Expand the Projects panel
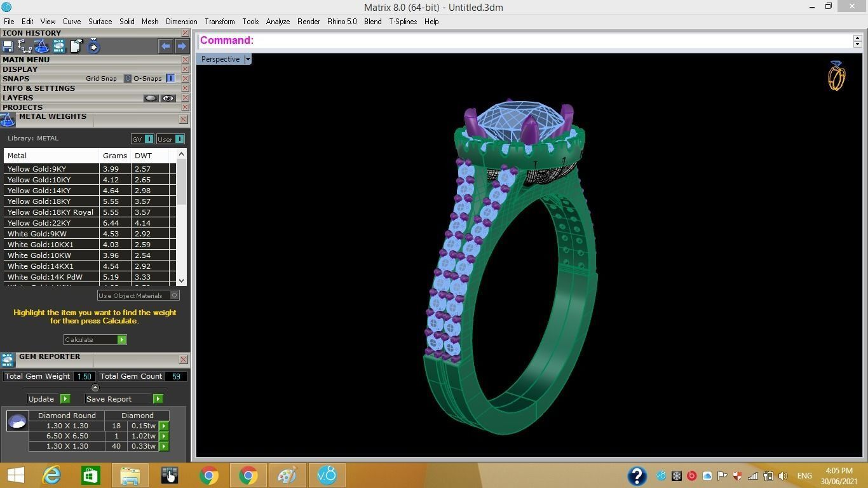The height and width of the screenshot is (488, 868). 22,107
